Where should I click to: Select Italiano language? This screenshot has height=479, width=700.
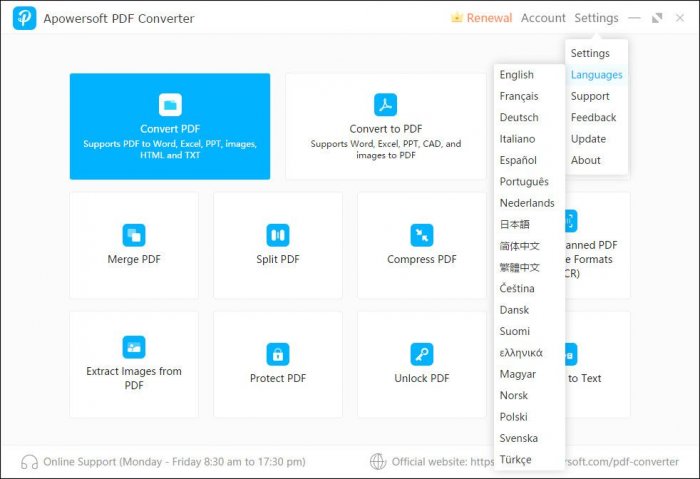(529, 139)
